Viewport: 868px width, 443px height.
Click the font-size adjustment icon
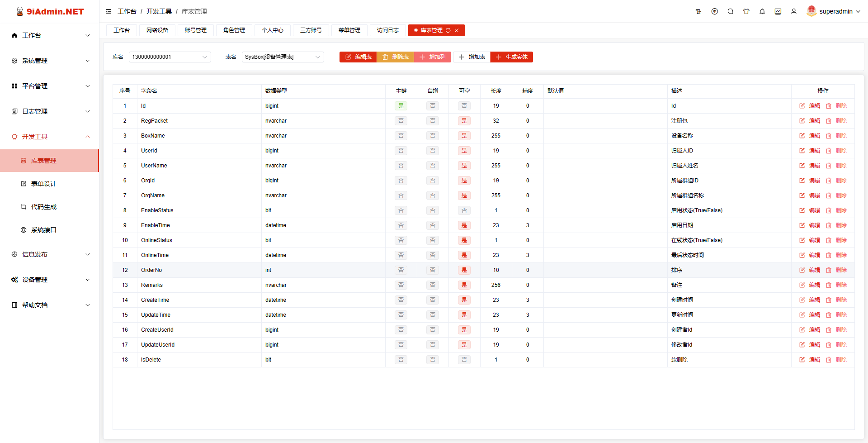698,11
